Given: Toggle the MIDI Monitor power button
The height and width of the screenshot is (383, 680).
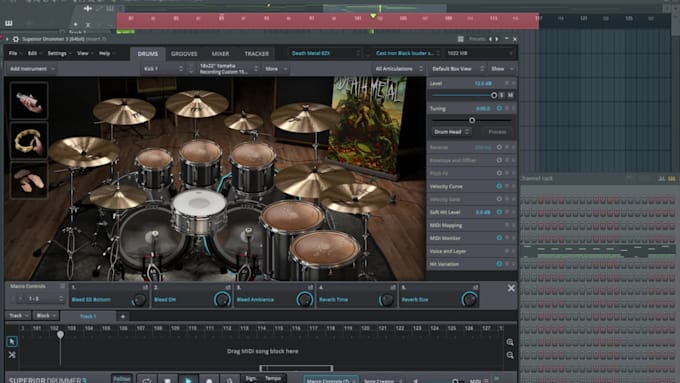Looking at the screenshot, I should coord(499,238).
